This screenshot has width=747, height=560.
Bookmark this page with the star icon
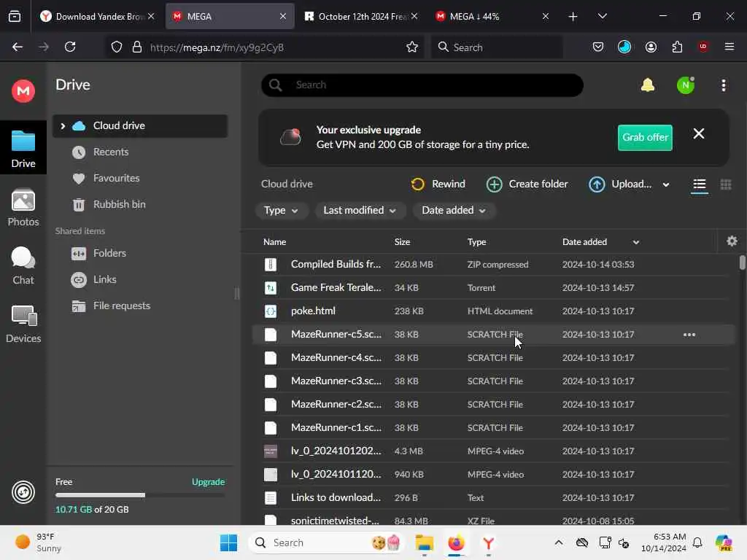412,47
